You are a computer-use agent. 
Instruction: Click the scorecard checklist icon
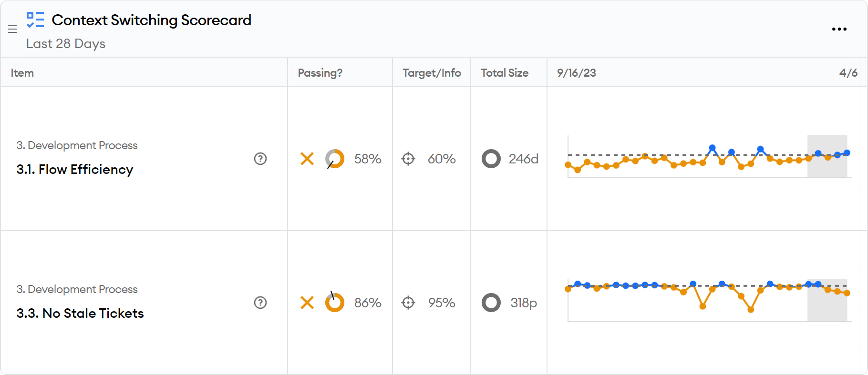pyautogui.click(x=35, y=20)
